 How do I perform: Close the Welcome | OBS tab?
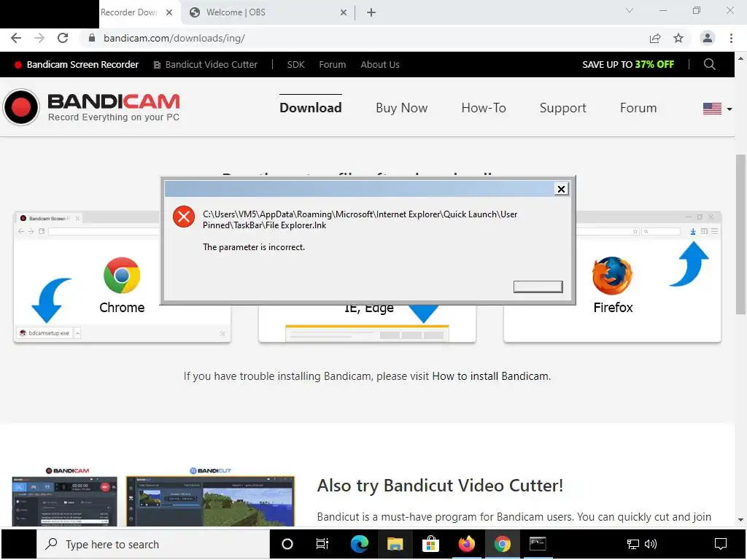click(344, 12)
